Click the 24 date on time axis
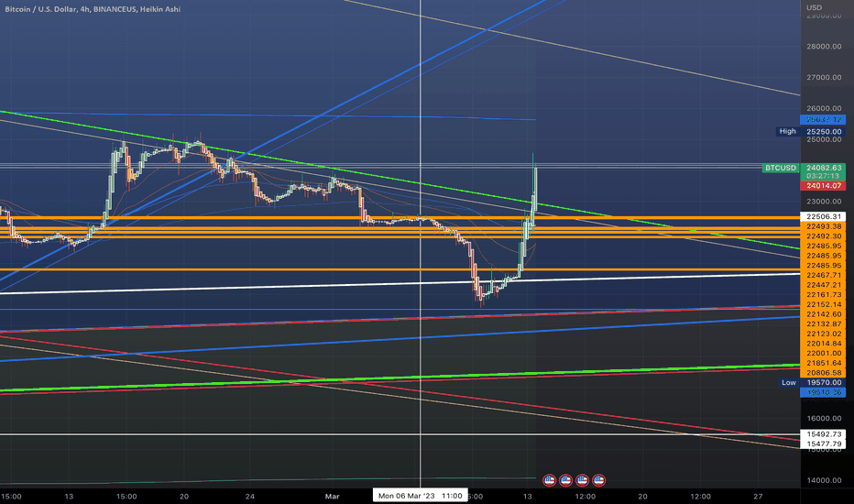Viewport: 854px width, 504px height. point(250,497)
